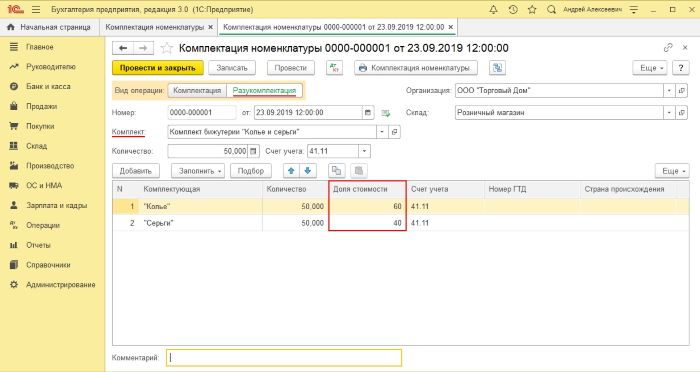Open Справочники section
Image resolution: width=700 pixels, height=372 pixels.
coord(48,265)
